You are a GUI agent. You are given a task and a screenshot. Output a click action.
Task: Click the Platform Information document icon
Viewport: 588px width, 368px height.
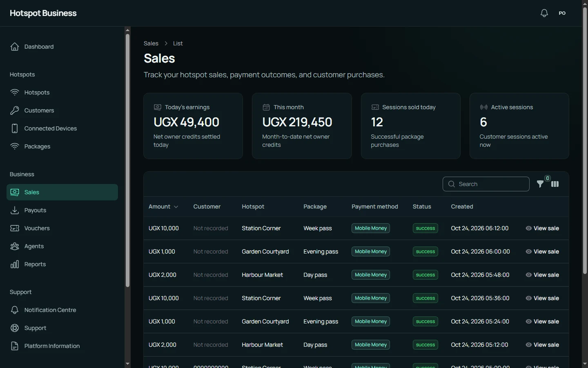tap(15, 346)
